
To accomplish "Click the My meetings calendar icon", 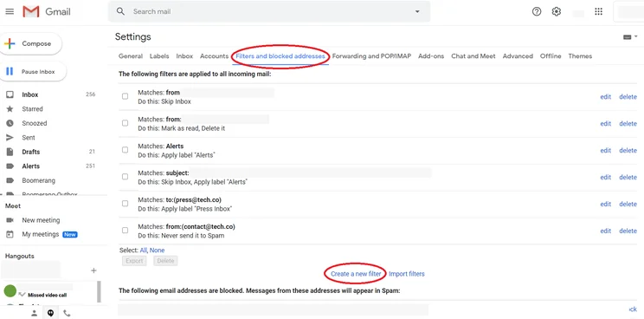I will [10, 234].
